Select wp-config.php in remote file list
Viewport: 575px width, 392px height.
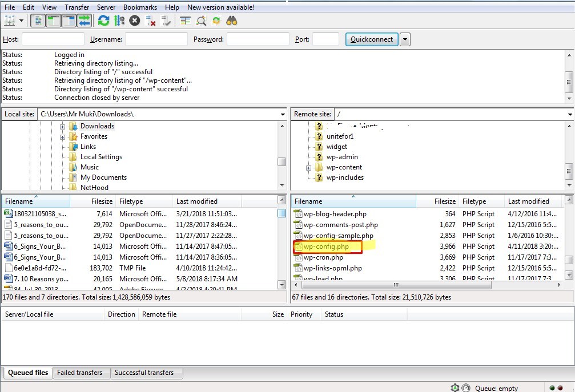coord(326,246)
